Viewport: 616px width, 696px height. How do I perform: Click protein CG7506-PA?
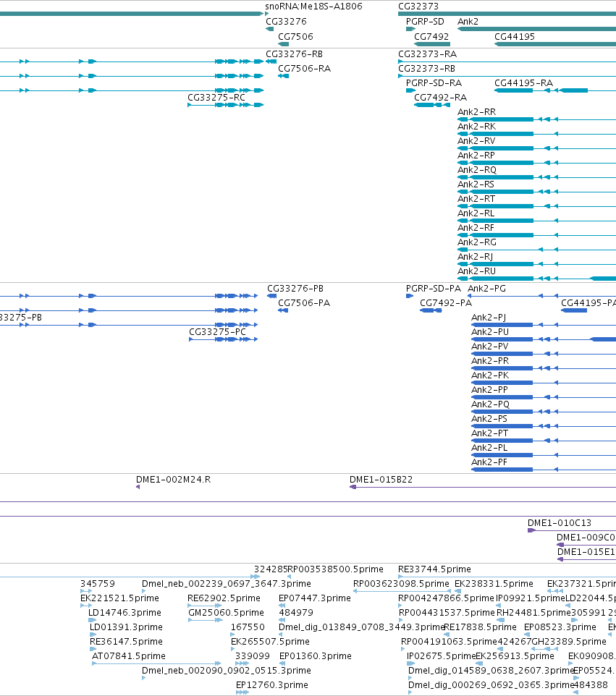pos(304,302)
